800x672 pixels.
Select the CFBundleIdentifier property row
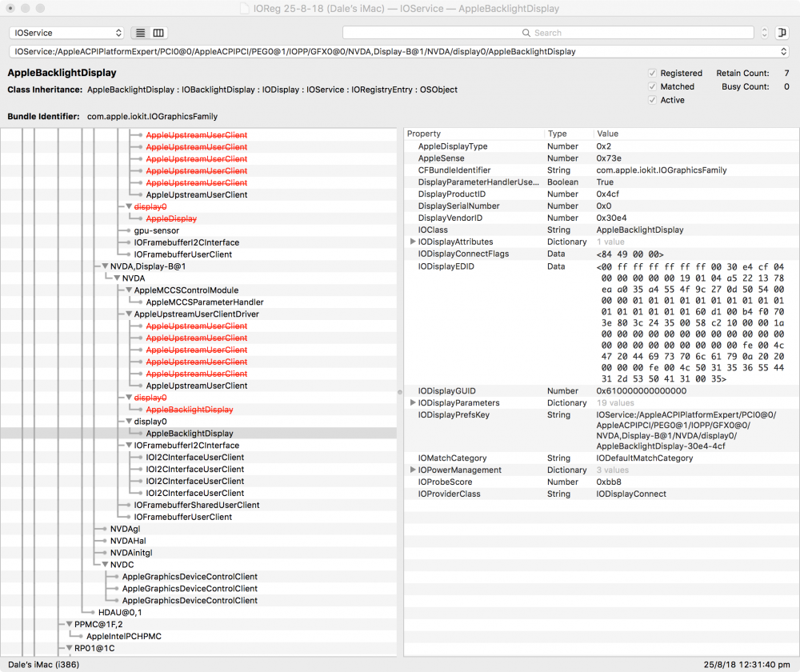[602, 170]
